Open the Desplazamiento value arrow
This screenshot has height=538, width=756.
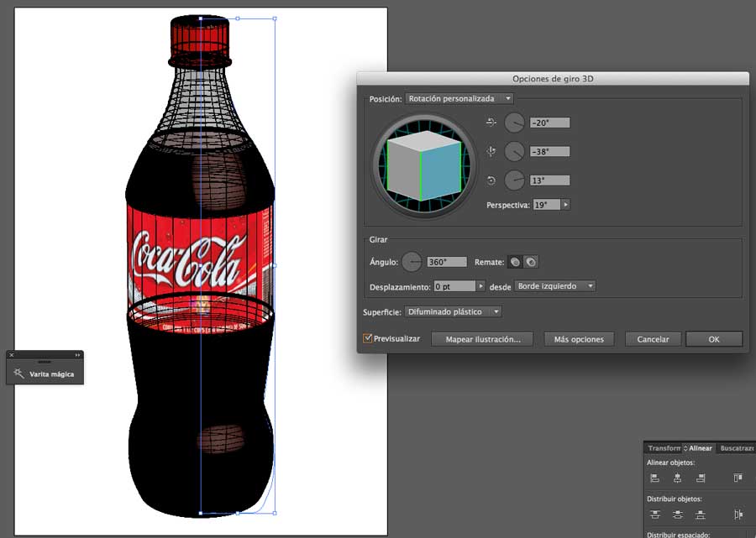click(x=480, y=286)
